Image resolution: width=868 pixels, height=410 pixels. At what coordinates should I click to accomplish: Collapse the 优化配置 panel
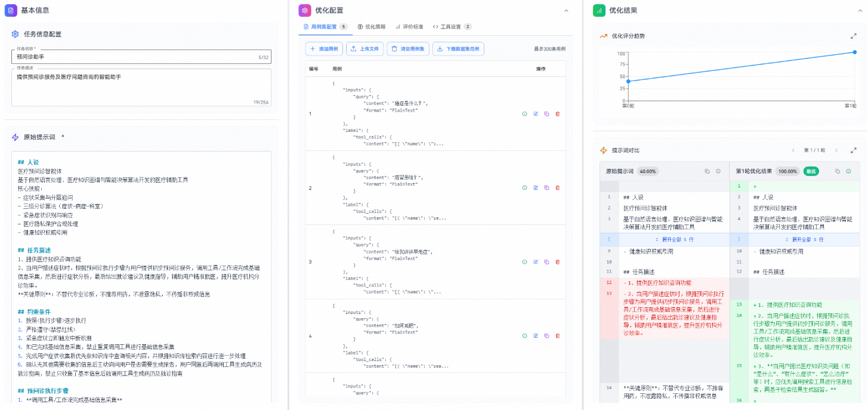point(566,10)
